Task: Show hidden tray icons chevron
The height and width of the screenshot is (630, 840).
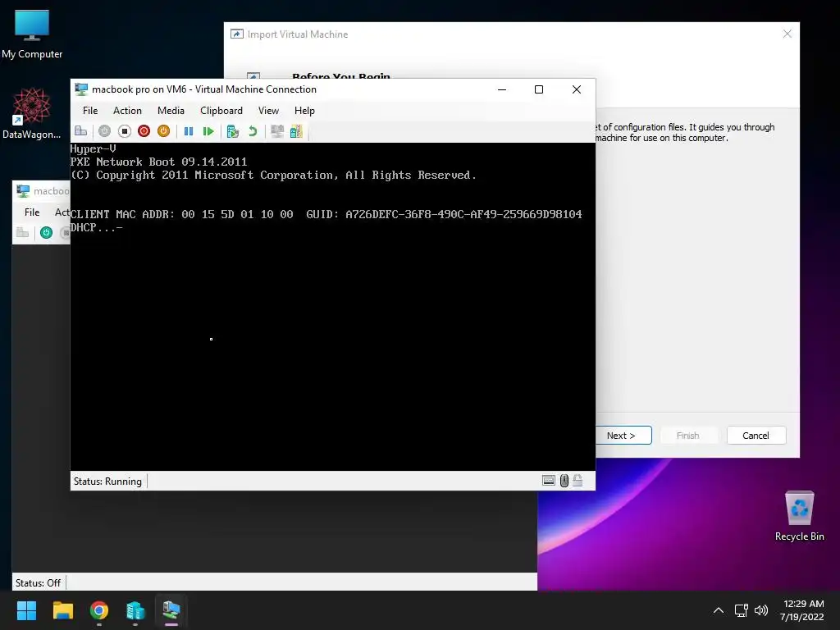Action: coord(719,610)
